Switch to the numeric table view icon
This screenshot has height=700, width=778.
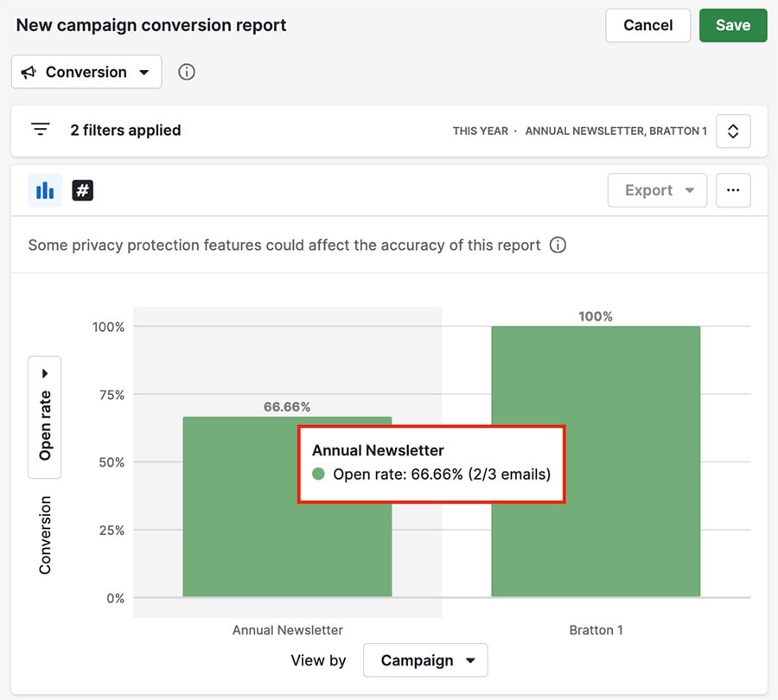82,190
